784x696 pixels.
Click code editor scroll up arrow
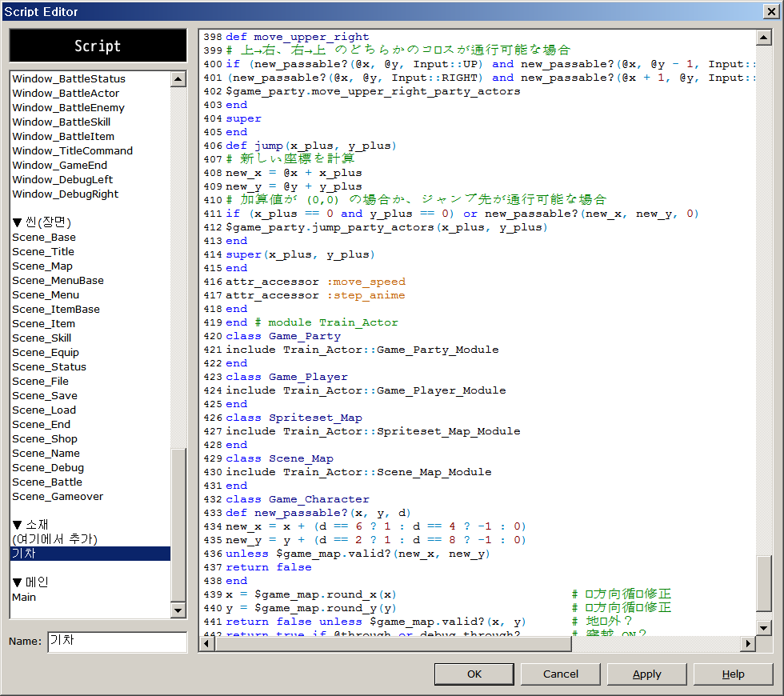(x=763, y=38)
